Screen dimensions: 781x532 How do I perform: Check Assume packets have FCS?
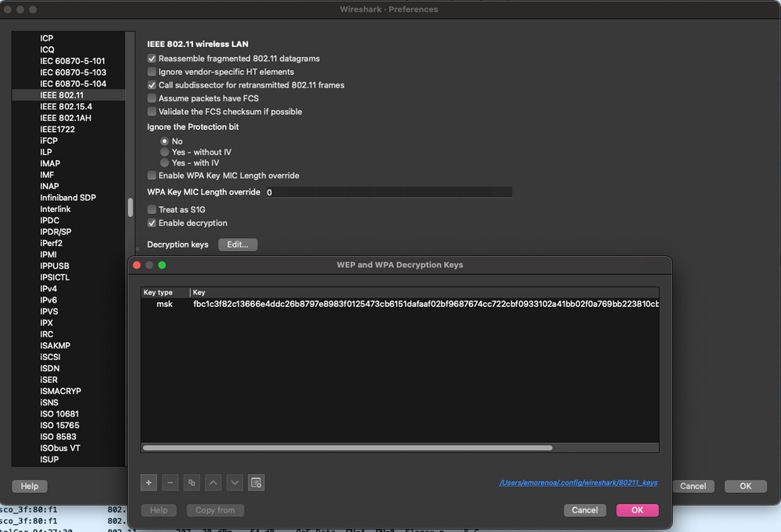tap(151, 98)
